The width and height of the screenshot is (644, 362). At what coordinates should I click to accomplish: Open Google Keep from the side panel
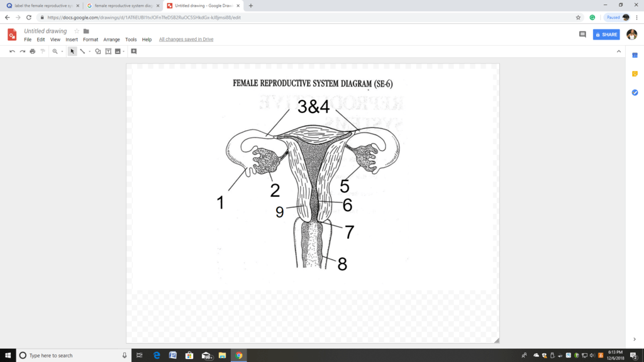point(635,73)
